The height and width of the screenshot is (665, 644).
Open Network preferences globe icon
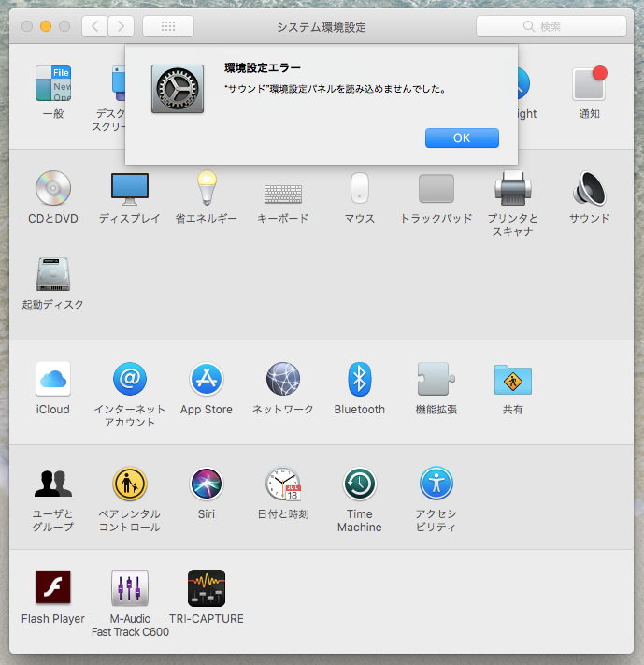point(282,380)
